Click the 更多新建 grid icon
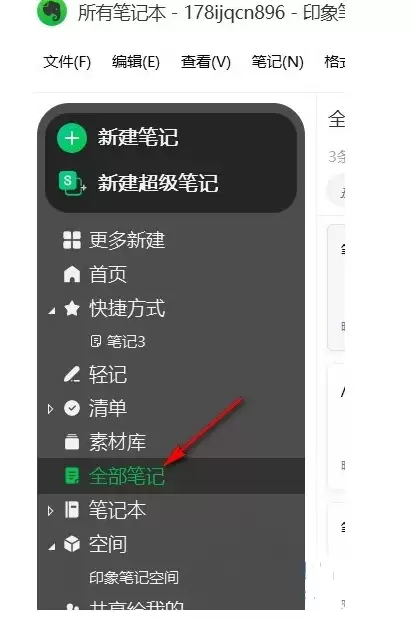This screenshot has width=411, height=623. [x=72, y=240]
